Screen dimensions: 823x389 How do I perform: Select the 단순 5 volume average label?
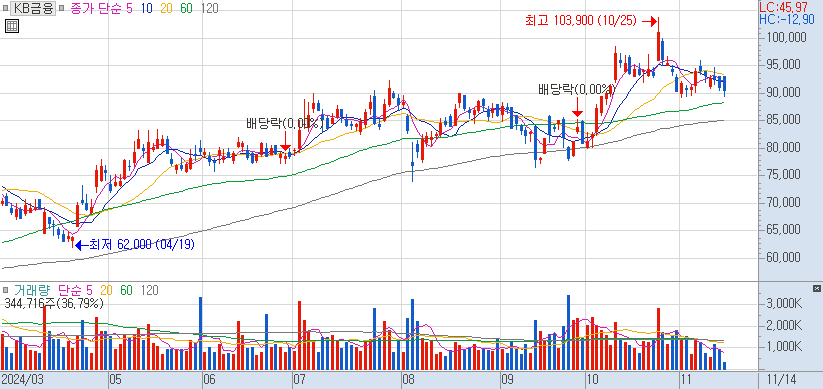point(75,290)
